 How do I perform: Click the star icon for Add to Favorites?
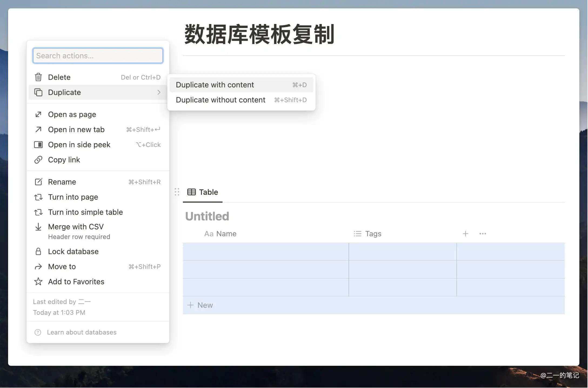38,282
